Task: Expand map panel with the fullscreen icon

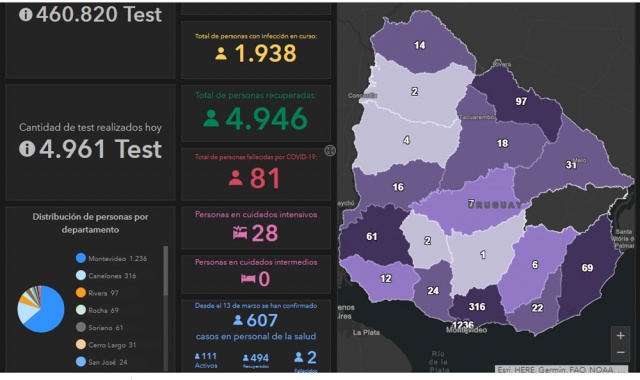Action: click(330, 151)
